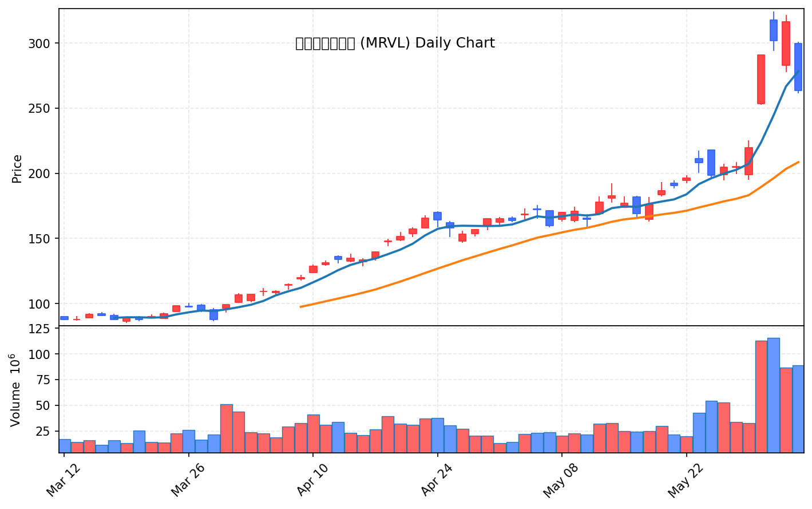Select the 100 tick on the Volume axis
The width and height of the screenshot is (812, 509).
(39, 354)
